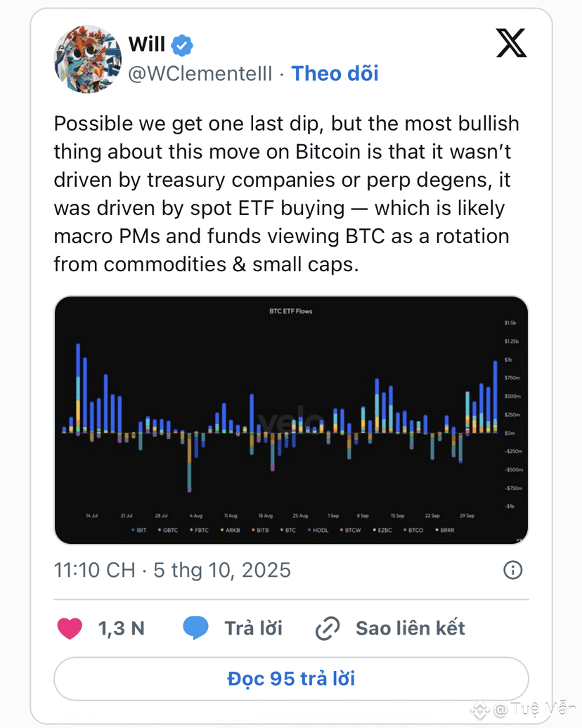Click the copy link chain icon
This screenshot has width=582, height=728.
[328, 628]
